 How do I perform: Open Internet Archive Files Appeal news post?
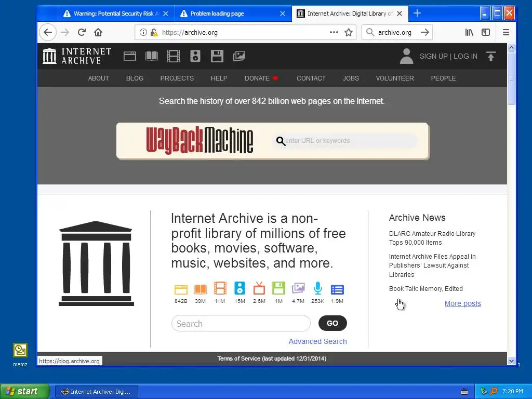pyautogui.click(x=432, y=265)
